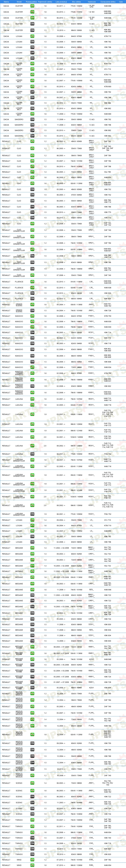The image size is (126, 868).
Task: Click petrol icon in Laguna 85kW F4P 770–775 row
Action: (32, 414)
